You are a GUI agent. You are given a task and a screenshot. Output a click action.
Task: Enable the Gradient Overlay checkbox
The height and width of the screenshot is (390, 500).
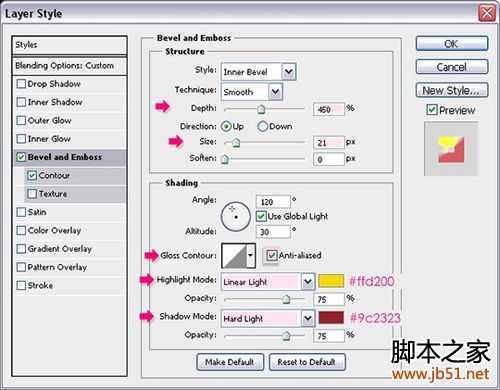tap(21, 249)
